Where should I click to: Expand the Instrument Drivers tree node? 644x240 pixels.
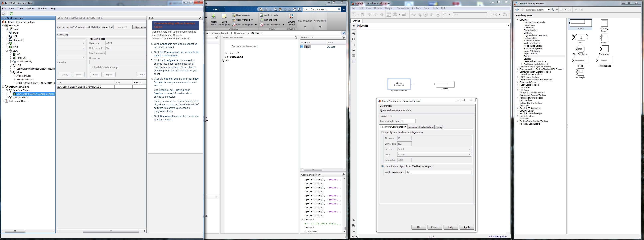point(3,101)
